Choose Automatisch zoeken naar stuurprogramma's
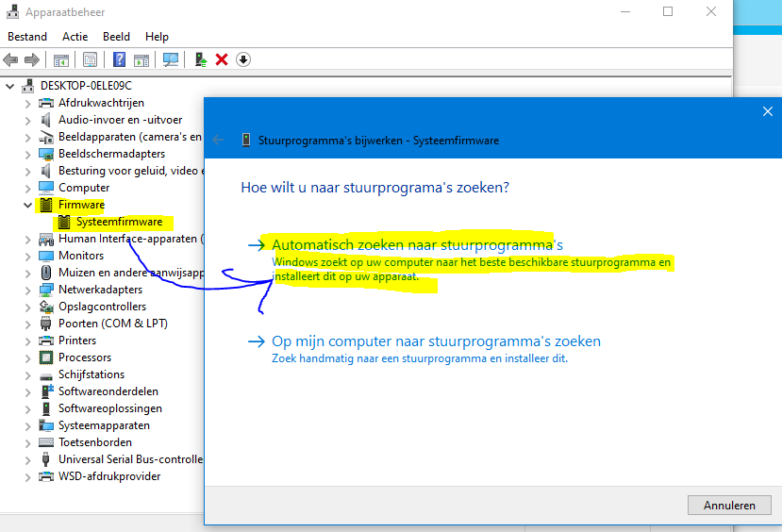The image size is (782, 532). coord(416,244)
